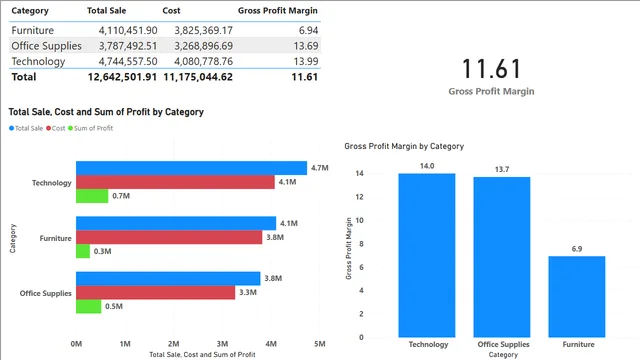This screenshot has height=360, width=640.
Task: Click the 4,110,451.90 total sale value
Action: [128, 30]
